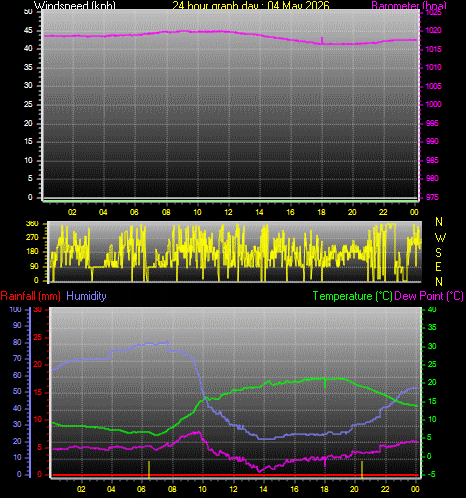Click 100 on the blue Humidity axis
Image resolution: width=466 pixels, height=498 pixels.
[15, 309]
